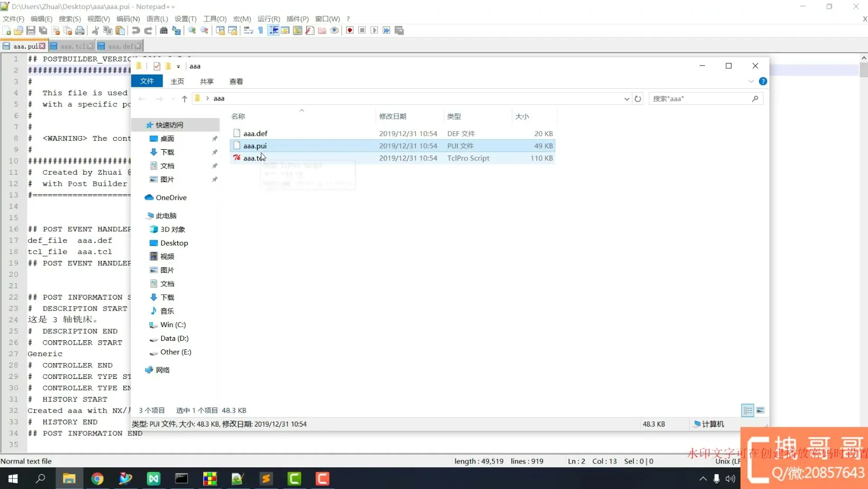
Task: Toggle Show All Characters pilcrow button
Action: click(x=260, y=31)
